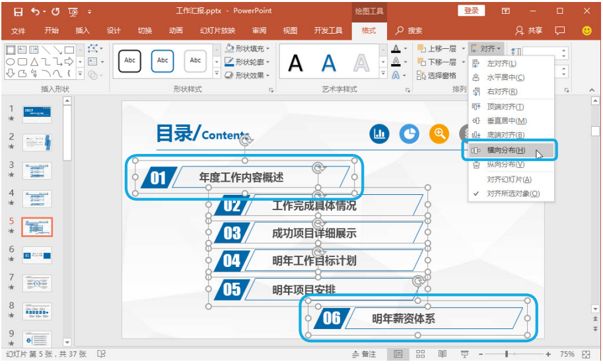Screen dimensions: 603x364
Task: Click the blue pie chart circle icon
Action: [x=409, y=134]
